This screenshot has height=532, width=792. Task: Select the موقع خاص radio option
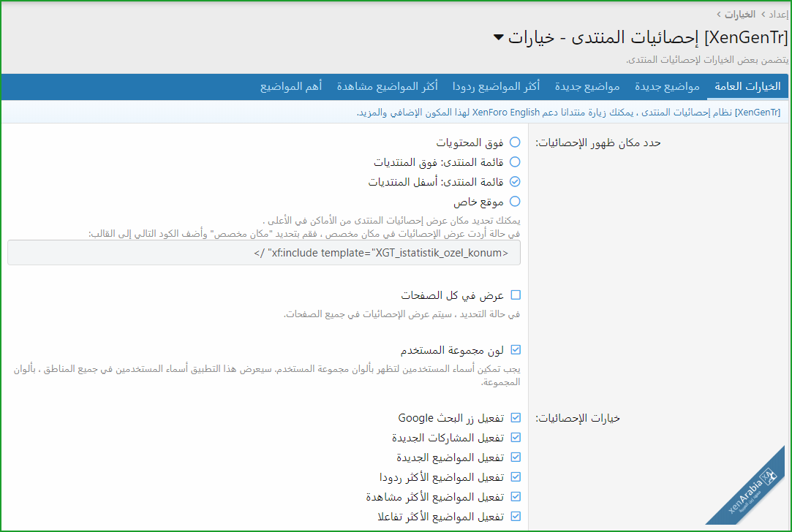click(515, 202)
